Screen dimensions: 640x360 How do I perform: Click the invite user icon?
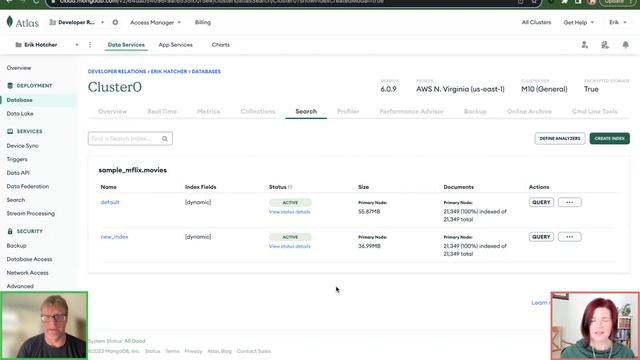pyautogui.click(x=585, y=45)
